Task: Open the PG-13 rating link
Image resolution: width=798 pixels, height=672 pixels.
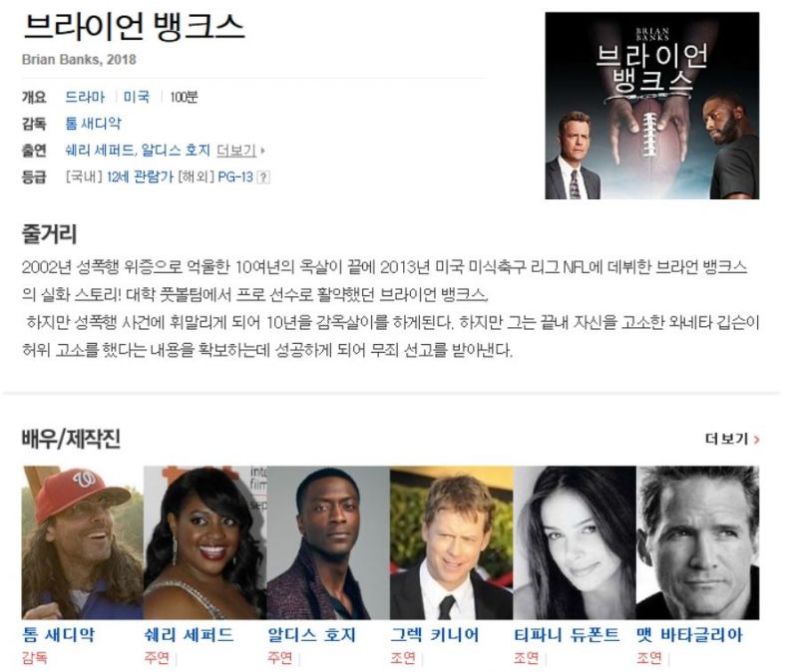Action: click(x=235, y=177)
